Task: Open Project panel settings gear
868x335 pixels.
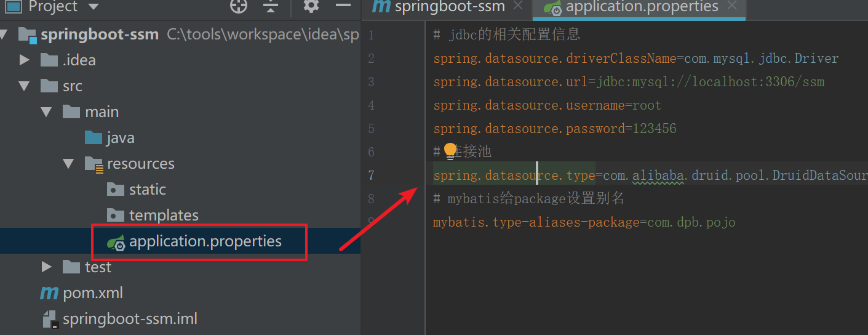Action: coord(311,6)
